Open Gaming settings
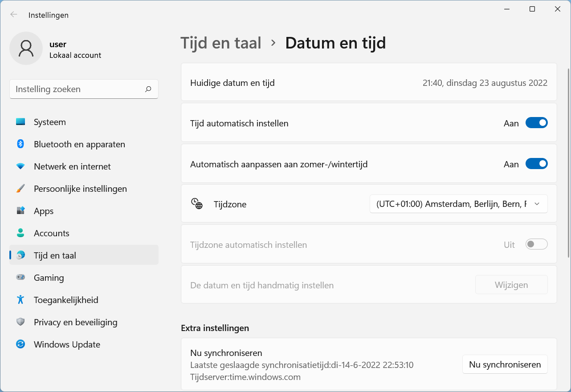 click(20, 278)
